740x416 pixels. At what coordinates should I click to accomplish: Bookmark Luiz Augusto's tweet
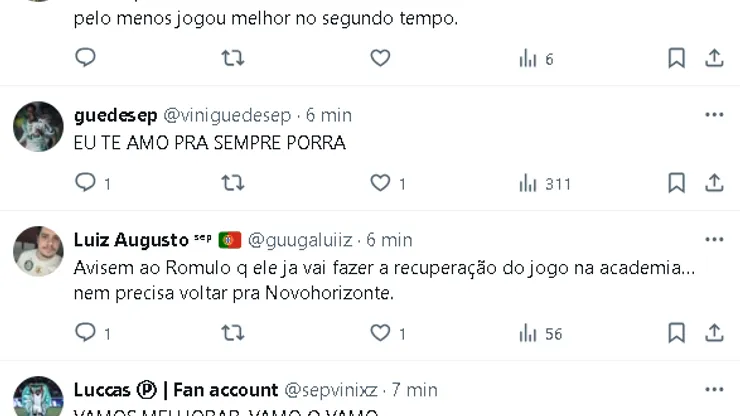676,333
